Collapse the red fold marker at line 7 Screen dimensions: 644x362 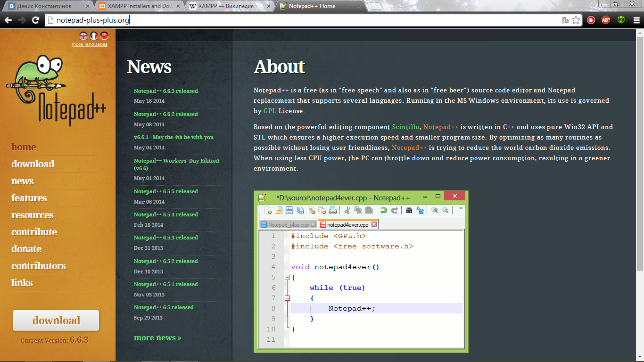[287, 298]
